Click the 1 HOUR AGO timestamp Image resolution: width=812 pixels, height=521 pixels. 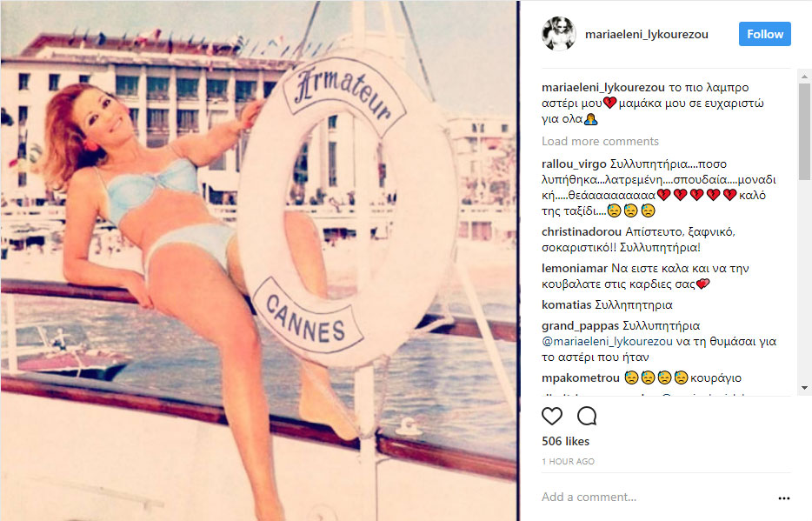(568, 462)
